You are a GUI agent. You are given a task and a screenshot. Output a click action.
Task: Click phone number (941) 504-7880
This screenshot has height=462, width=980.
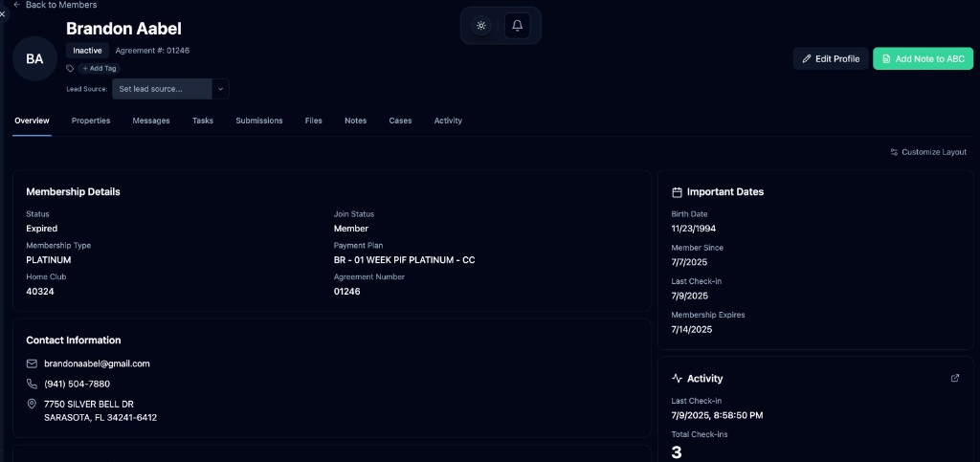77,384
